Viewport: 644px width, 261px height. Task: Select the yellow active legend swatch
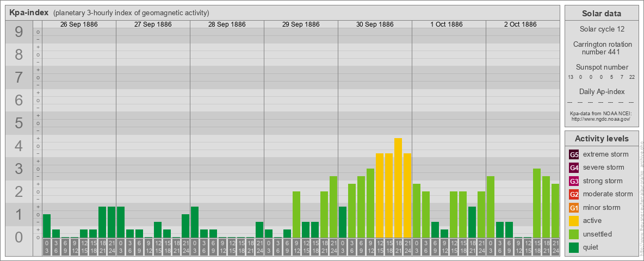pyautogui.click(x=574, y=221)
